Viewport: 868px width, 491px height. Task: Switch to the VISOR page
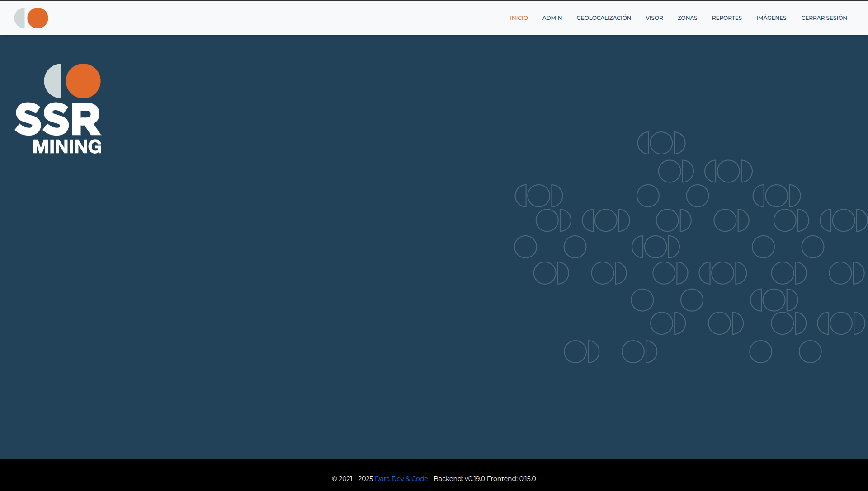(x=654, y=18)
